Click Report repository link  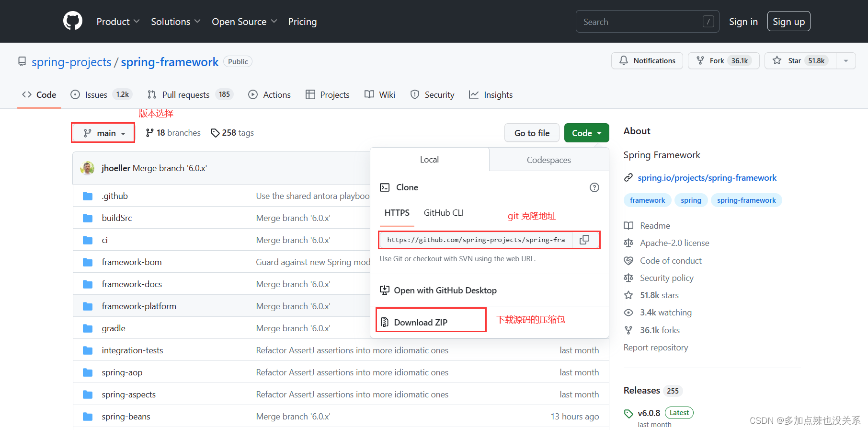(x=656, y=348)
